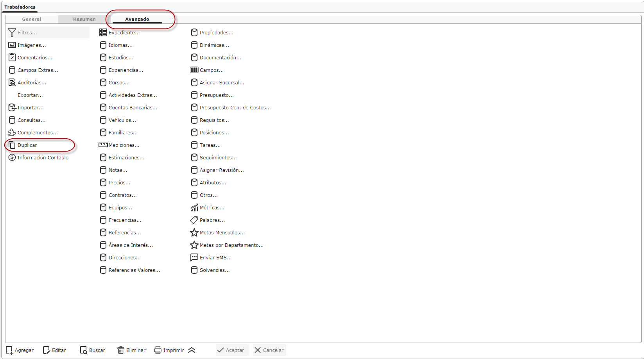
Task: Open the Presupuesto Cen. de Costos... entry
Action: (x=235, y=107)
